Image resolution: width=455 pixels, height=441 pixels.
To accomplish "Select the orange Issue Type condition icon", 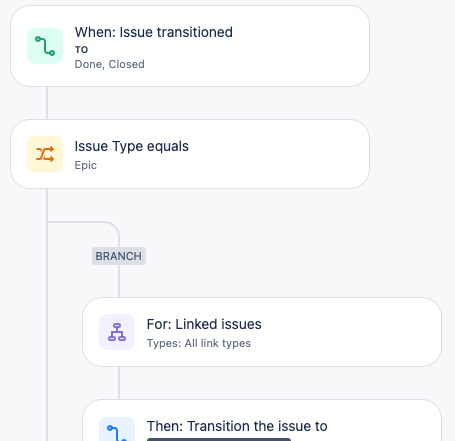I will click(45, 154).
